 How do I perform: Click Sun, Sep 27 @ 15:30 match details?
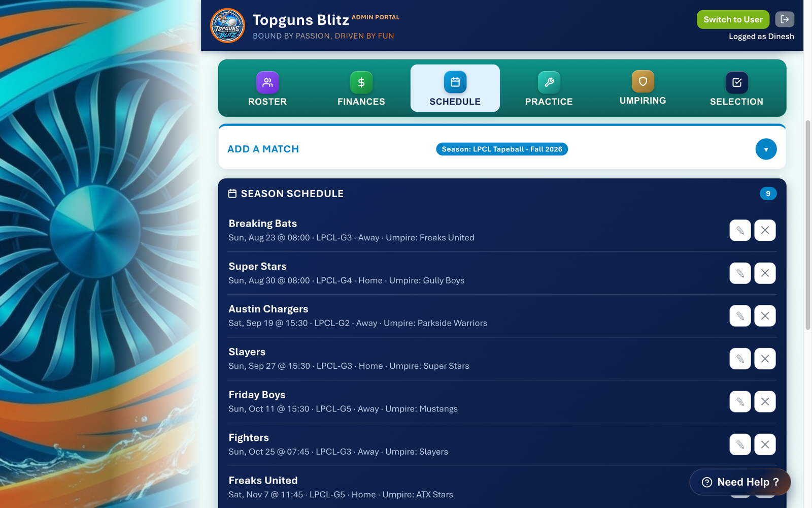click(x=349, y=366)
